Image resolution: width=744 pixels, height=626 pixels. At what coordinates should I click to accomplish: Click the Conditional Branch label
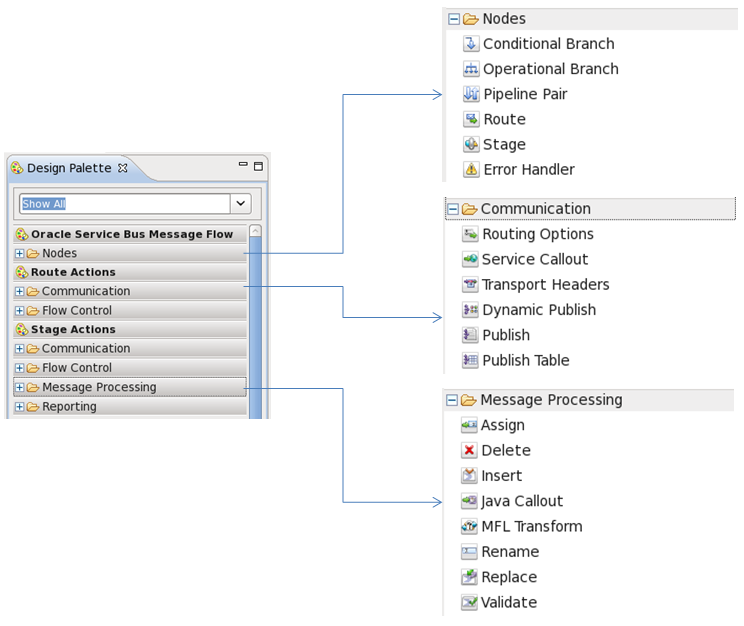(x=549, y=44)
